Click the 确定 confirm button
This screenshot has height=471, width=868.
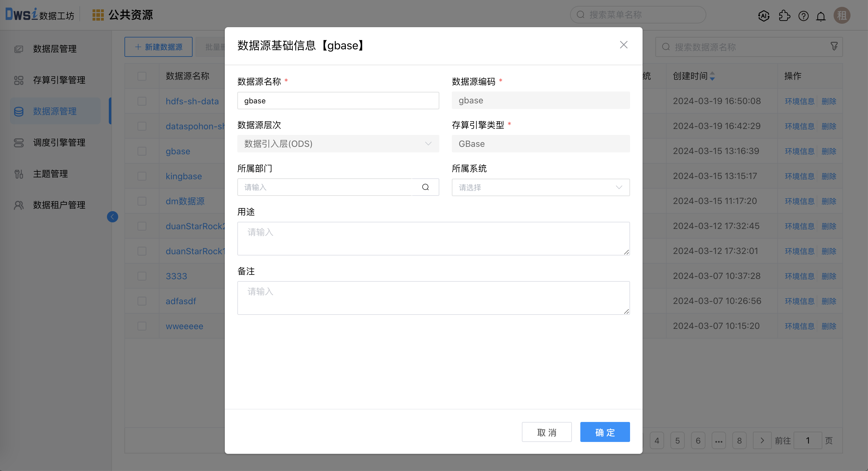point(605,432)
